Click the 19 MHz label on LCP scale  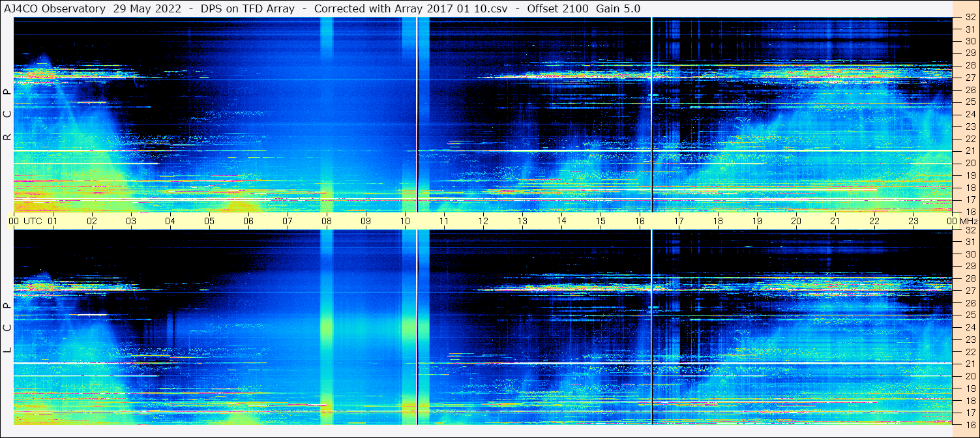tap(970, 388)
